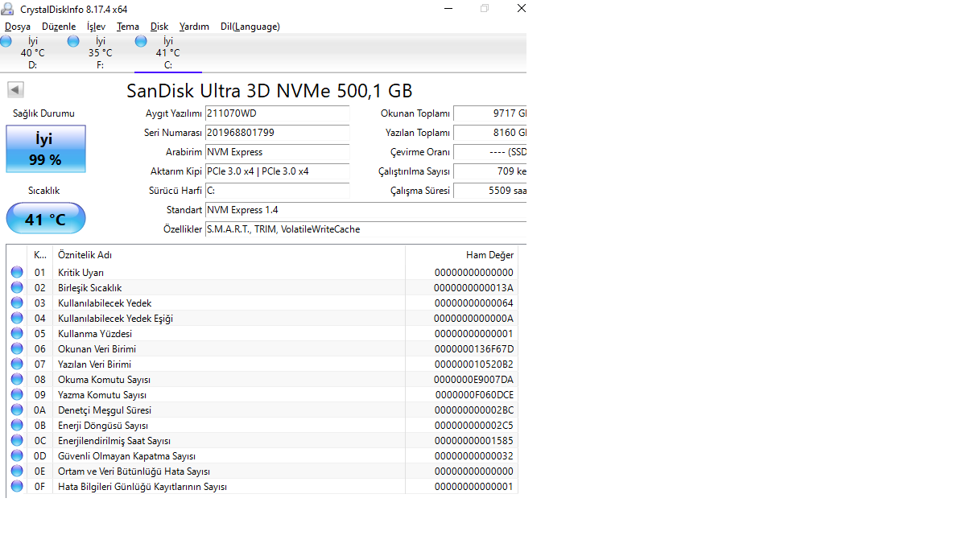Click status orb for Denetçi Meşgul Süresi
Screen dimensions: 962x560
[17, 410]
